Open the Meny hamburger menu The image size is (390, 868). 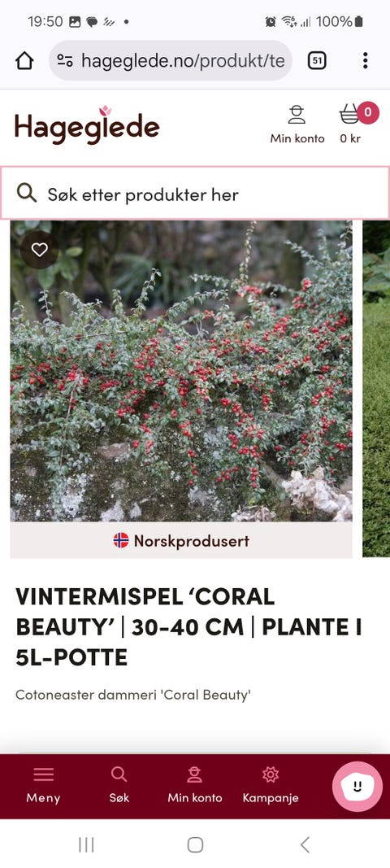43,785
